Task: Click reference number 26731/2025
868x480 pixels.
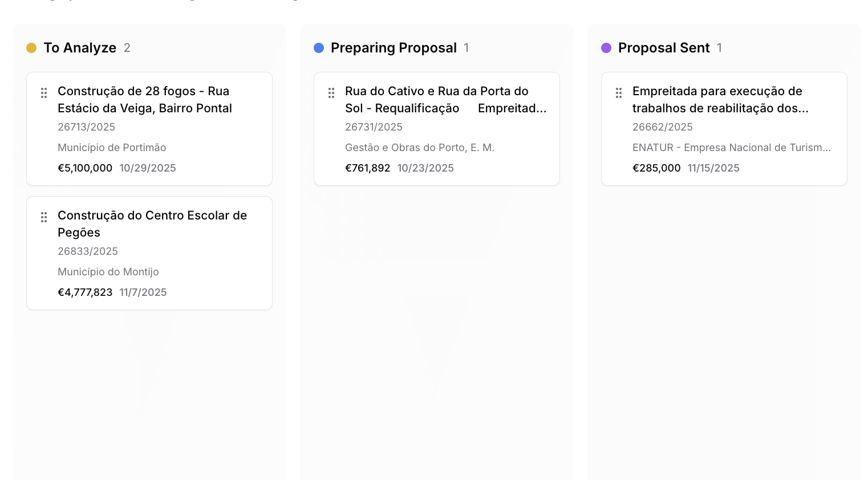Action: [x=374, y=127]
